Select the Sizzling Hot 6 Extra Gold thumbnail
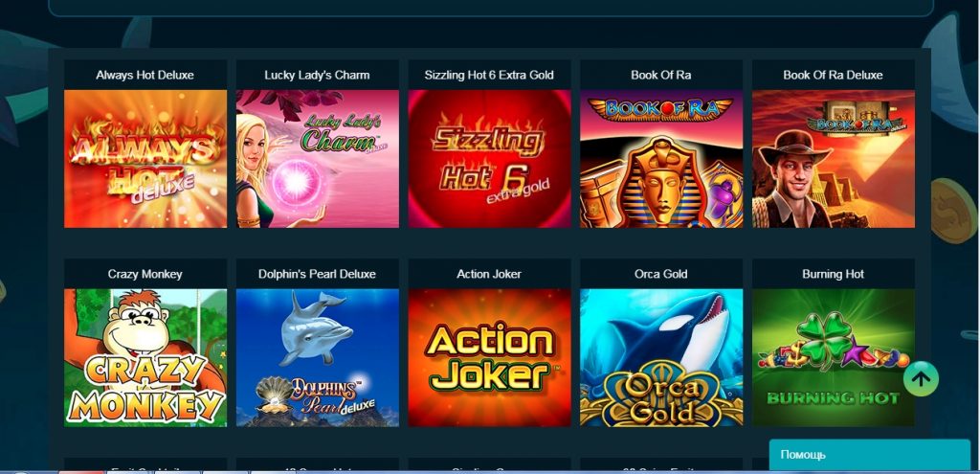The image size is (980, 474). click(x=489, y=159)
